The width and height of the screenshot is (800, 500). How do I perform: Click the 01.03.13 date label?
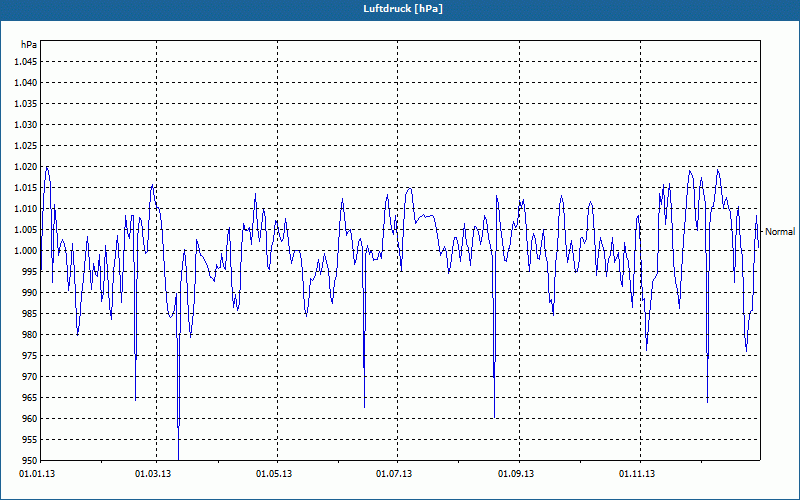153,474
